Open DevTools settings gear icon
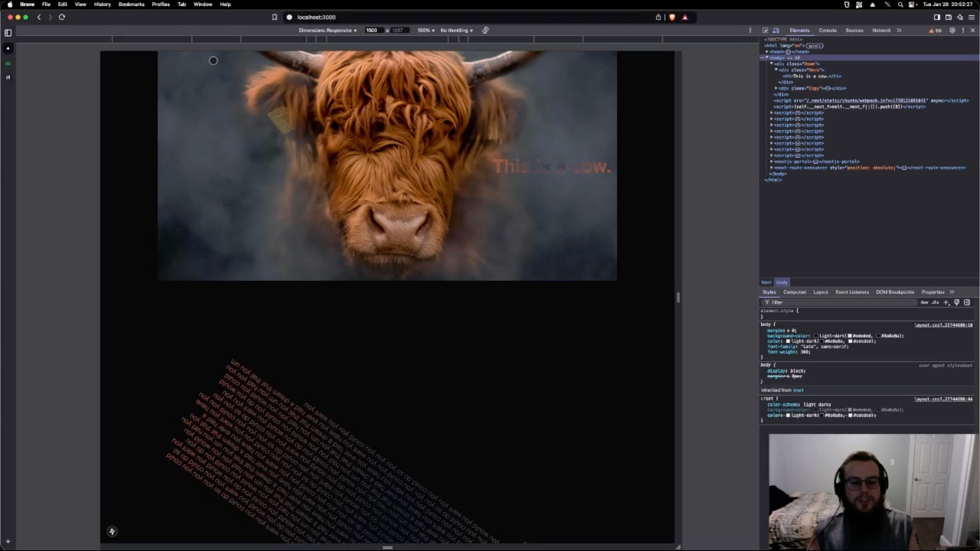Screen dimensions: 980x551 952,30
